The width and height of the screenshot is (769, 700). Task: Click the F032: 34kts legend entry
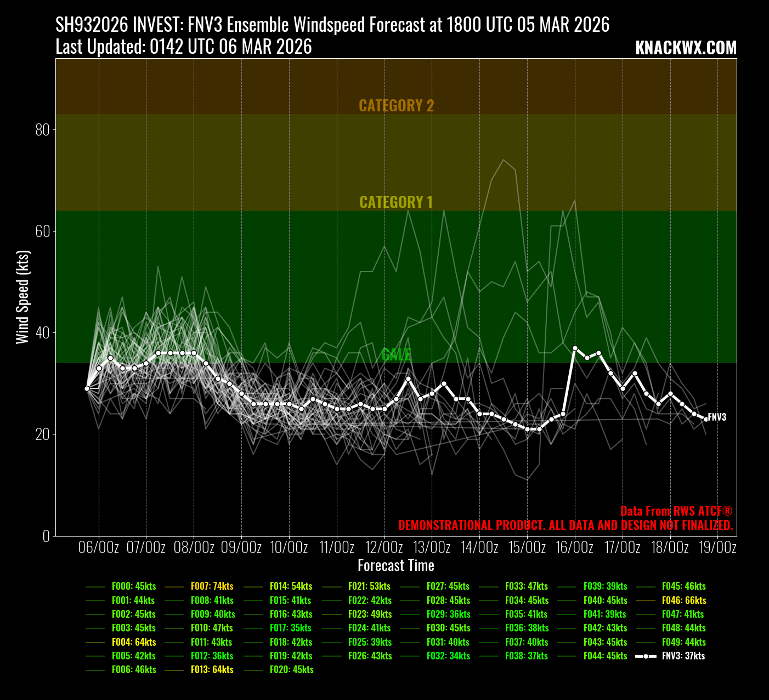(x=448, y=656)
